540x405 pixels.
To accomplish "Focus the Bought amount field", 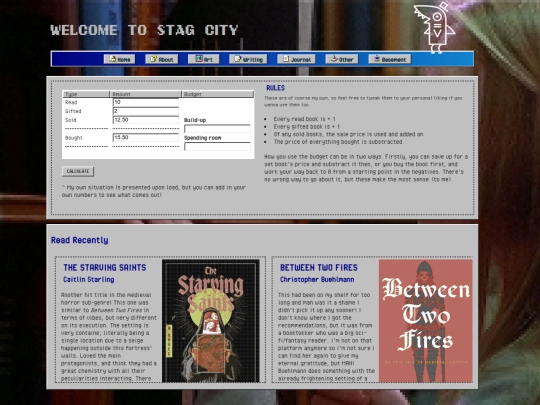I will click(146, 137).
